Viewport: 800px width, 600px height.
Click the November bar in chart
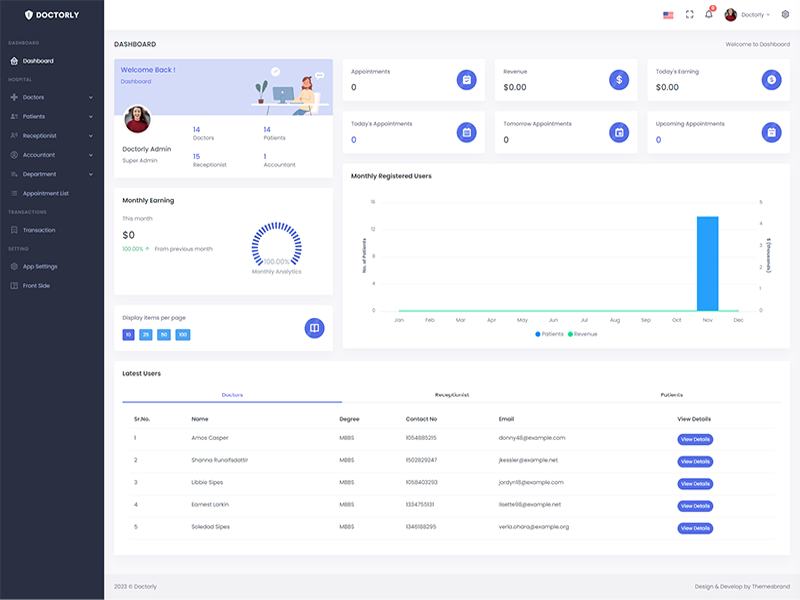[707, 263]
